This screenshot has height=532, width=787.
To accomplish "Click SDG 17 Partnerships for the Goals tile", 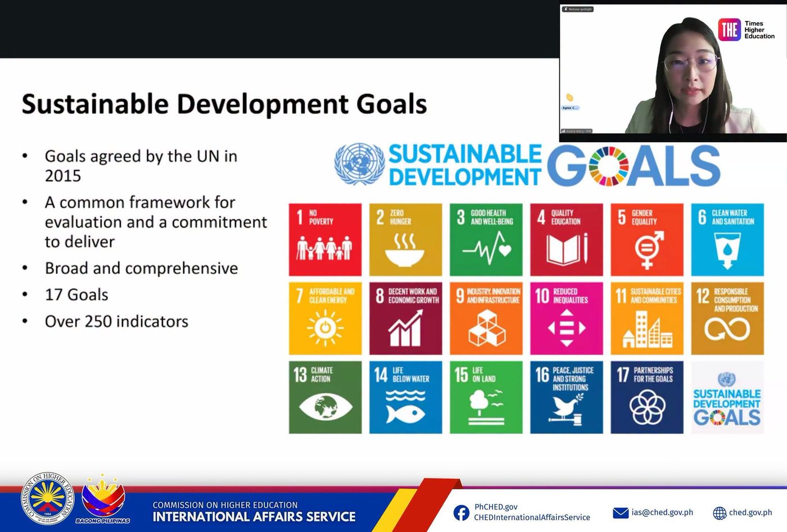I will click(x=647, y=397).
